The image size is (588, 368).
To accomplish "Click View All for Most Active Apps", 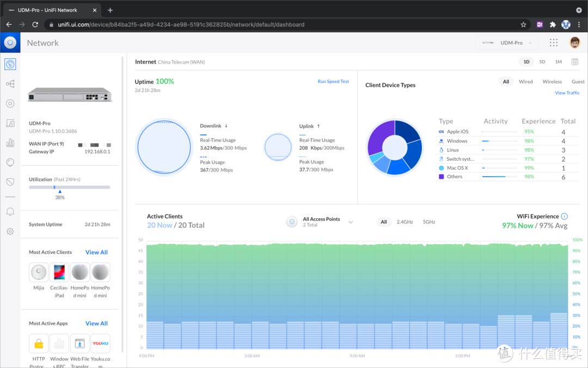I will pyautogui.click(x=96, y=323).
